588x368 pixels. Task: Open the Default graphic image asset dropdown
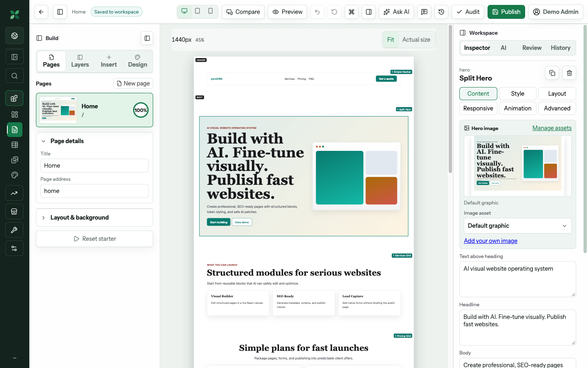(x=517, y=226)
